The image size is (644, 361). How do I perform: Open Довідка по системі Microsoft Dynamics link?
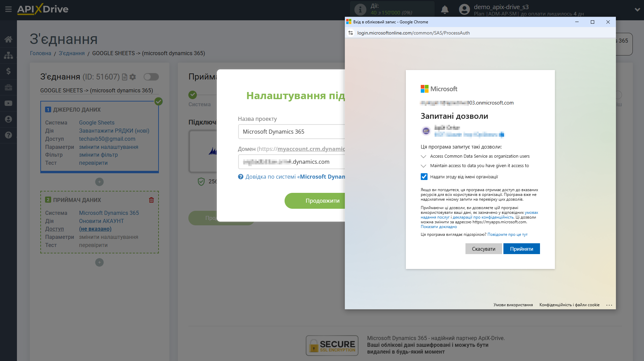295,177
